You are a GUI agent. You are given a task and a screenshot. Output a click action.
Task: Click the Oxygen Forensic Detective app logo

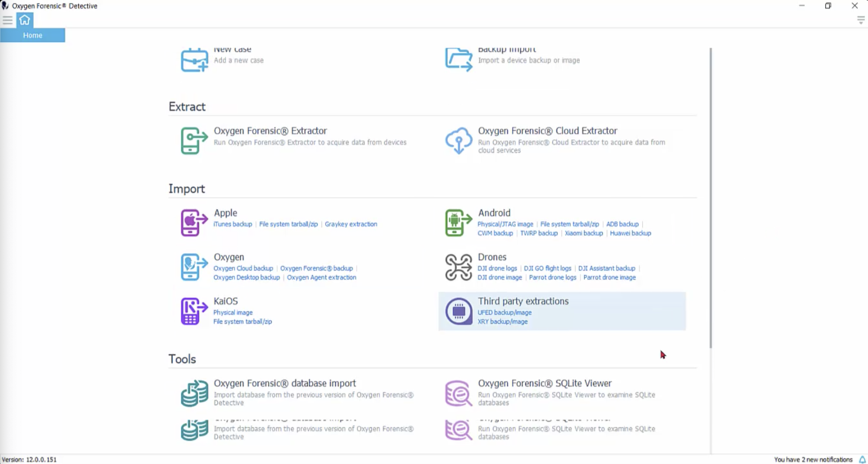[x=5, y=6]
